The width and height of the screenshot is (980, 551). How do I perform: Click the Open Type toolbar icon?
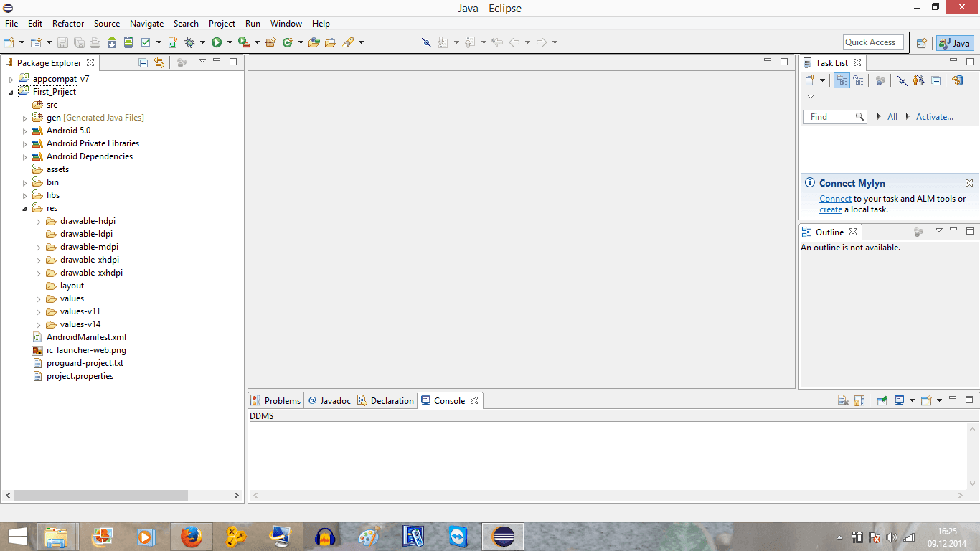pyautogui.click(x=314, y=42)
